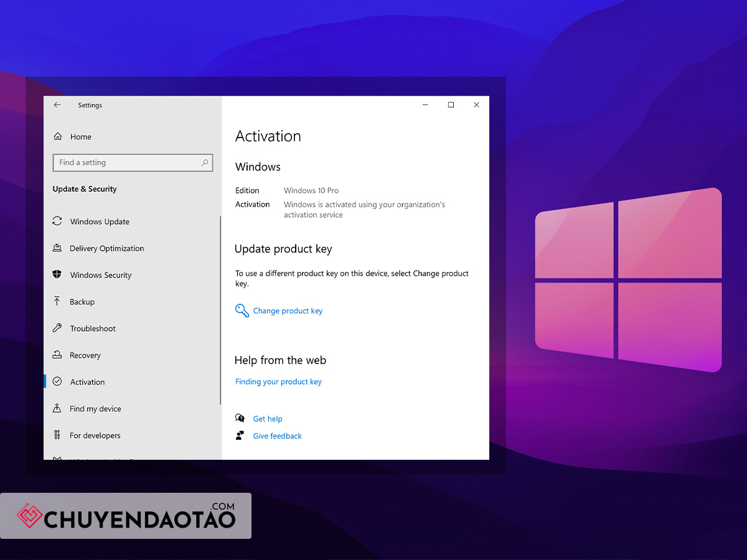Viewport: 747px width, 560px height.
Task: Click the sidebar vertical scrollbar
Action: 220,310
